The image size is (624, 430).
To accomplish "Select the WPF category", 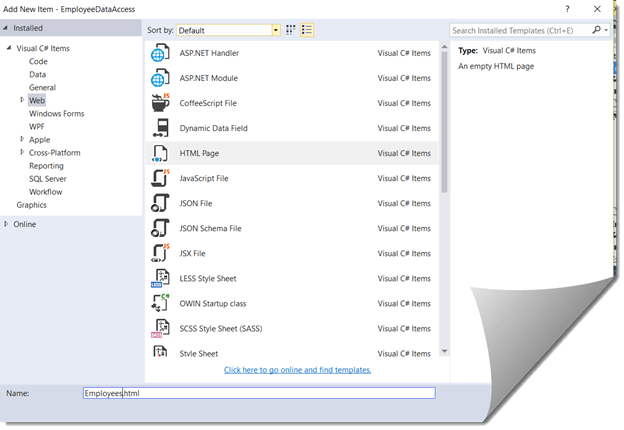I will 37,126.
